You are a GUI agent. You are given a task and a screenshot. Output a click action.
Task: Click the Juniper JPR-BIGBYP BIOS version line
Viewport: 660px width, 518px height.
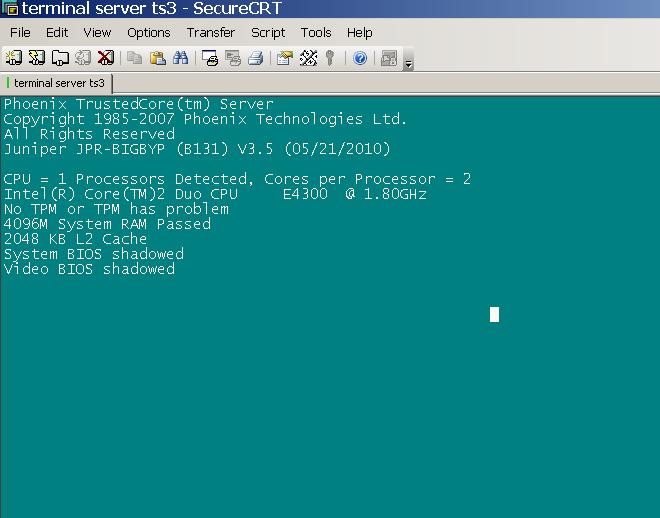coord(197,149)
